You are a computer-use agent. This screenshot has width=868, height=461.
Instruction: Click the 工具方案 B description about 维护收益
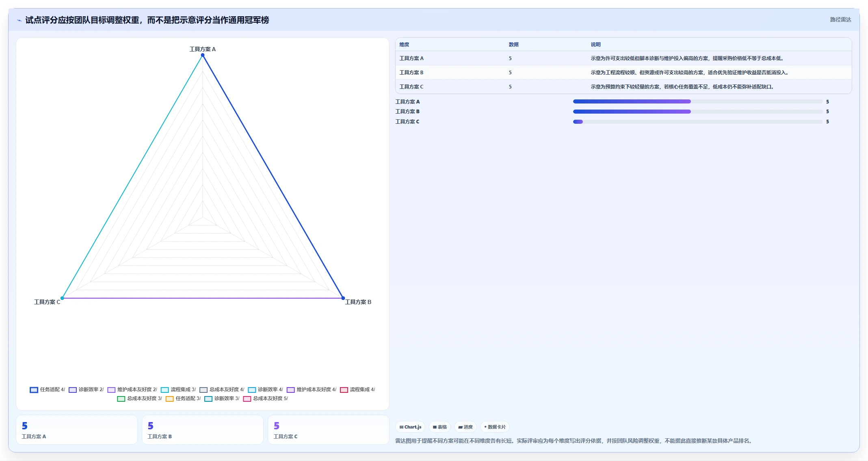coord(690,73)
